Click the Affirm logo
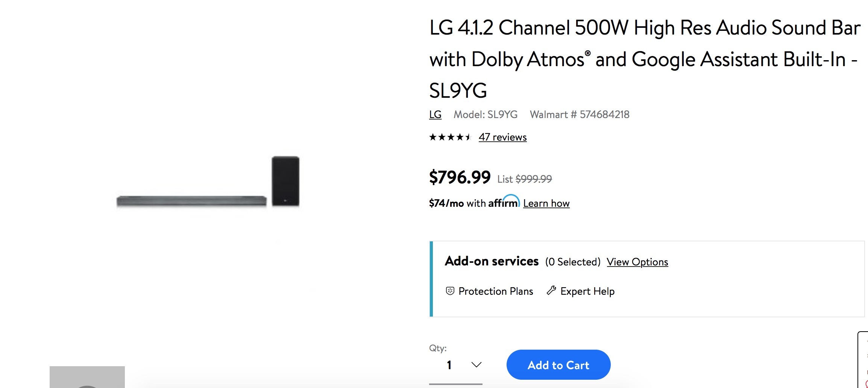Viewport: 868px width, 388px height. [504, 202]
